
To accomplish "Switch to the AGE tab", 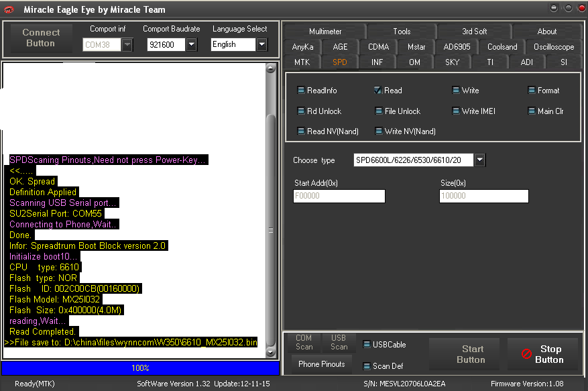I will [x=340, y=47].
